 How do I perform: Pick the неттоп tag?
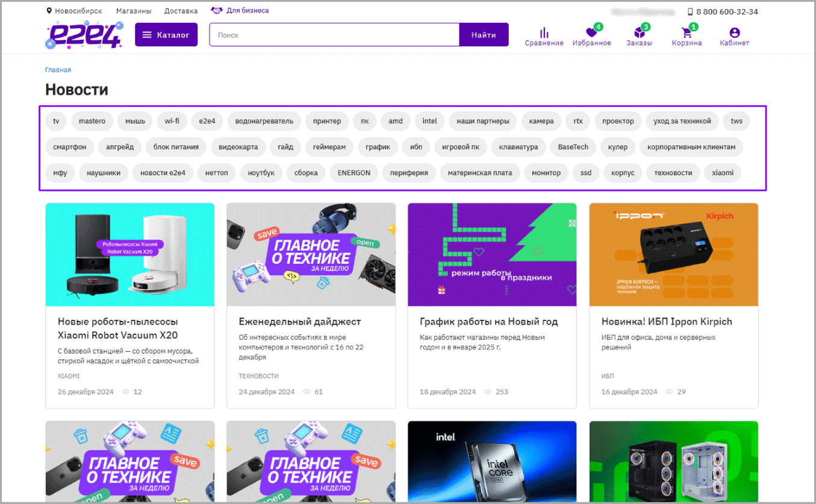[217, 173]
